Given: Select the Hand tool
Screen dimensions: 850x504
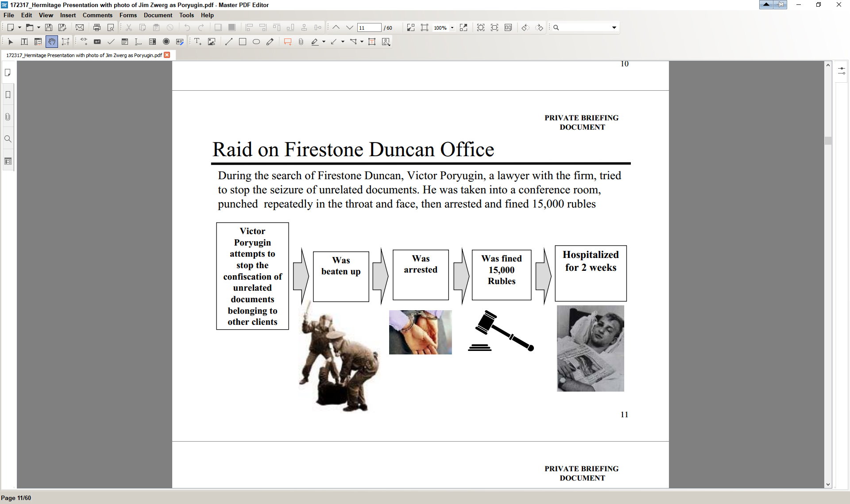Looking at the screenshot, I should [52, 42].
